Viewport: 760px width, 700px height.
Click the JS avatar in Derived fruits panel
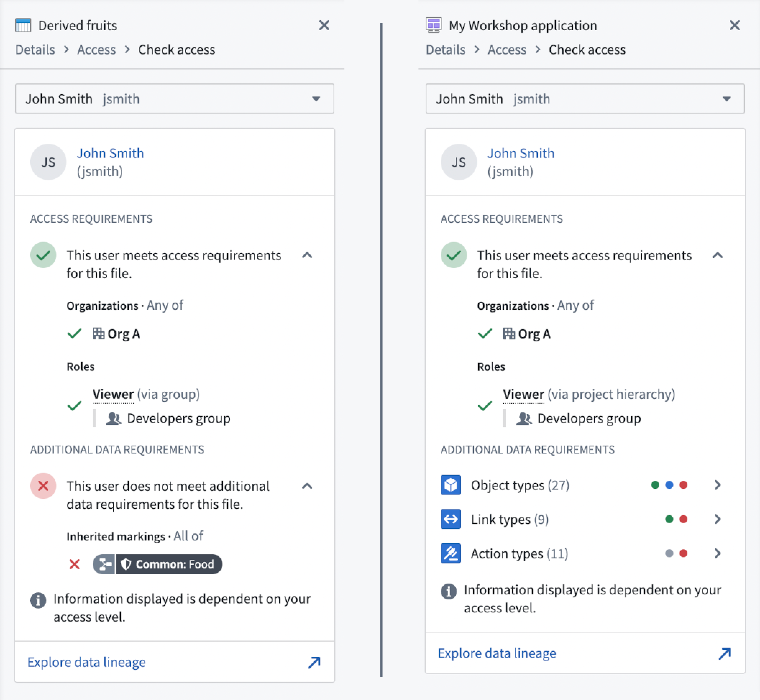click(x=48, y=162)
